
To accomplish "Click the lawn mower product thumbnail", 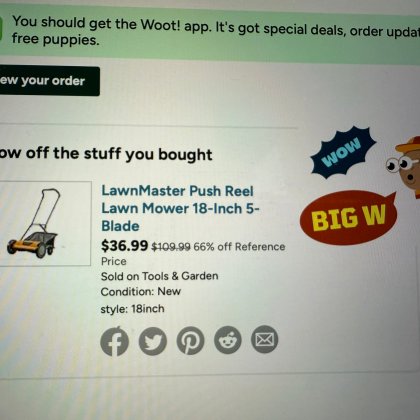I will pos(44,224).
